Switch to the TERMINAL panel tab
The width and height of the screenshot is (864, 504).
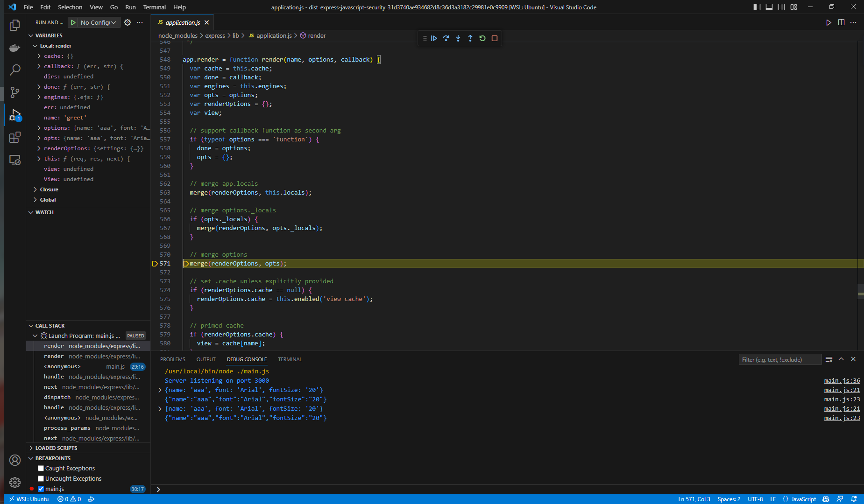[x=290, y=359]
